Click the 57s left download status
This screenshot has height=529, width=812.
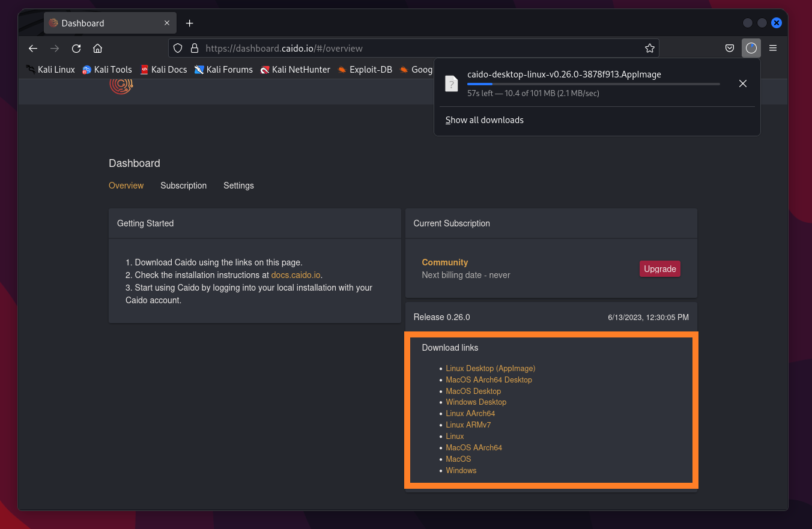point(533,94)
